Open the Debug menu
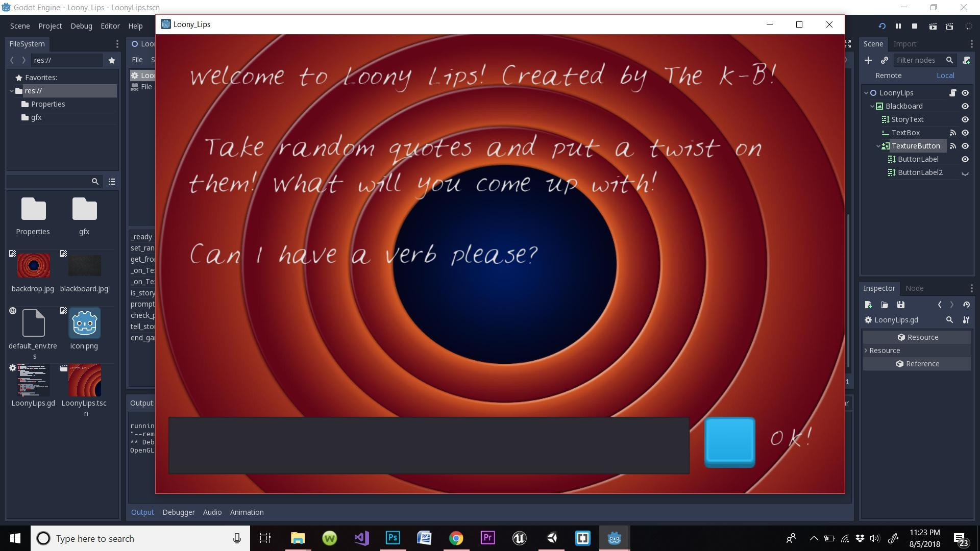This screenshot has height=551, width=980. [x=81, y=26]
